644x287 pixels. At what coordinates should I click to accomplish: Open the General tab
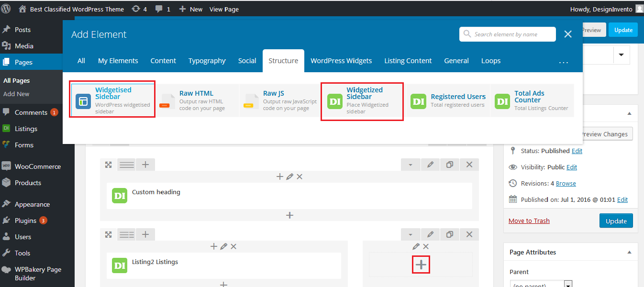tap(456, 61)
